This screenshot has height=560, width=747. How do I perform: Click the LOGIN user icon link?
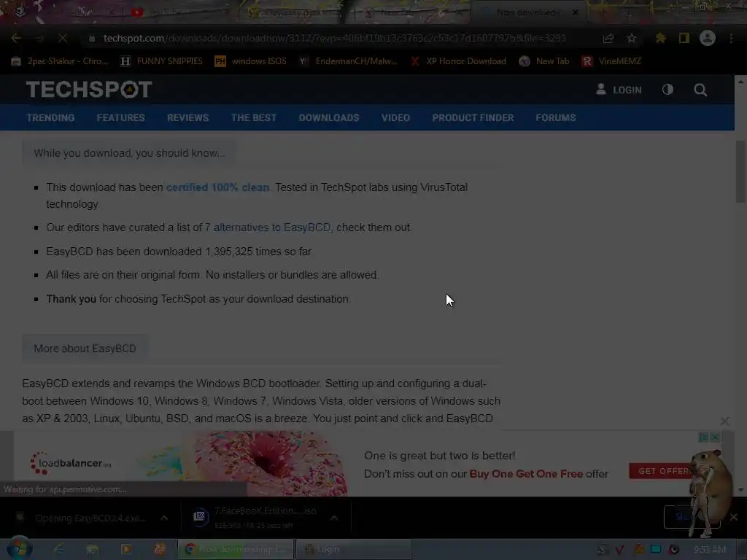pyautogui.click(x=619, y=90)
